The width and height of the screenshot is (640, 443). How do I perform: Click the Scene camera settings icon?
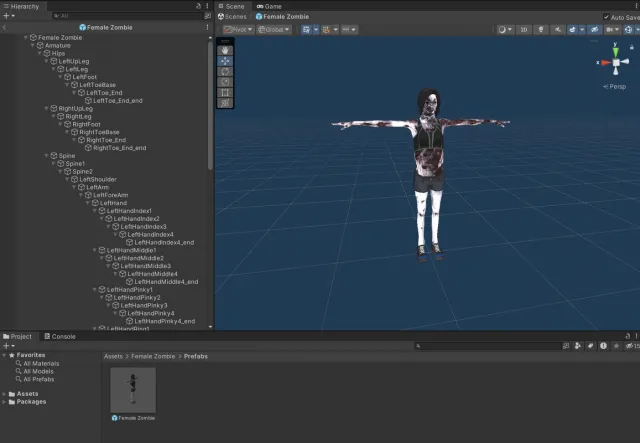point(610,29)
